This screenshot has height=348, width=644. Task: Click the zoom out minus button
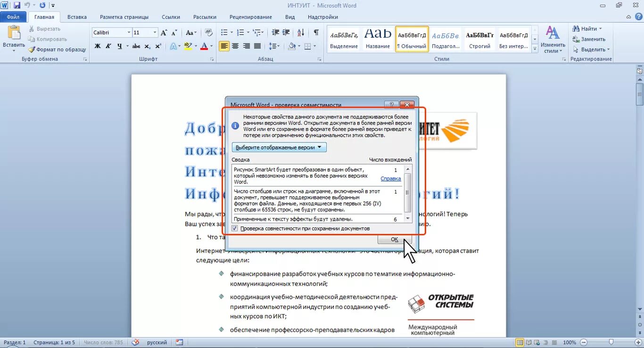(584, 342)
